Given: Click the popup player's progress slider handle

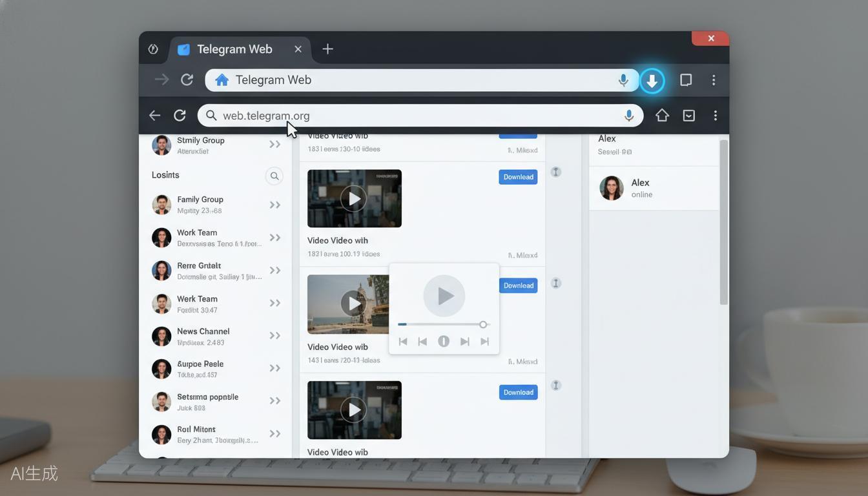Looking at the screenshot, I should tap(483, 324).
